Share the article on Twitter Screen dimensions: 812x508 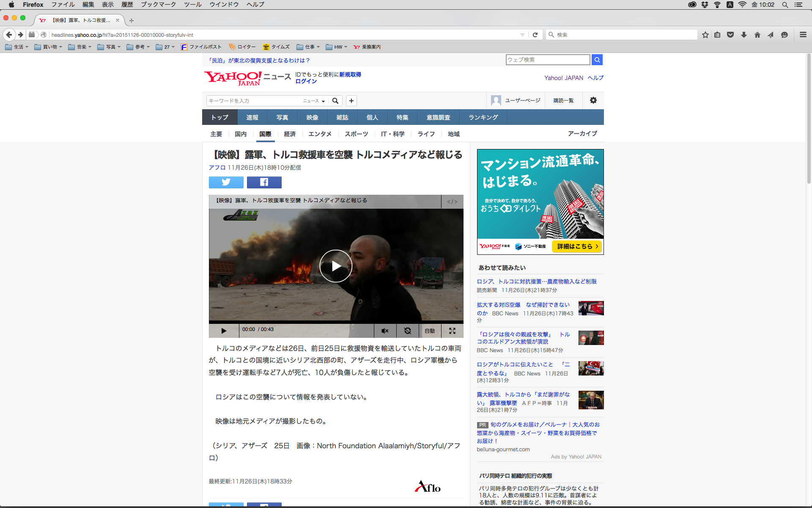[226, 182]
